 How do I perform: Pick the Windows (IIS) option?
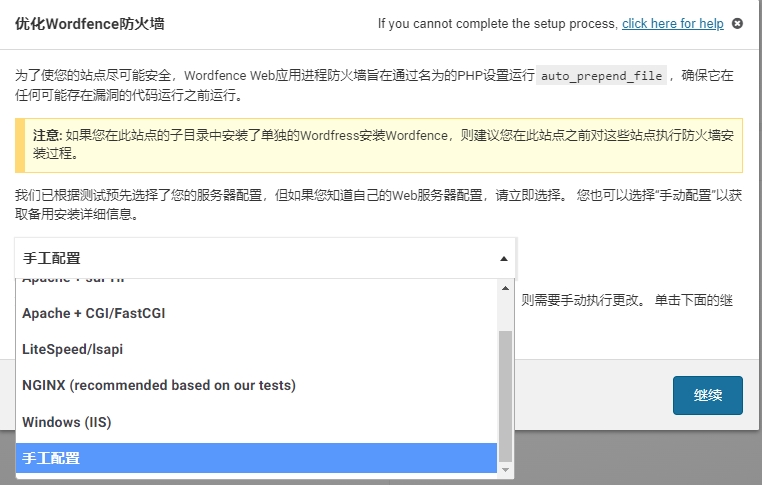pos(256,422)
